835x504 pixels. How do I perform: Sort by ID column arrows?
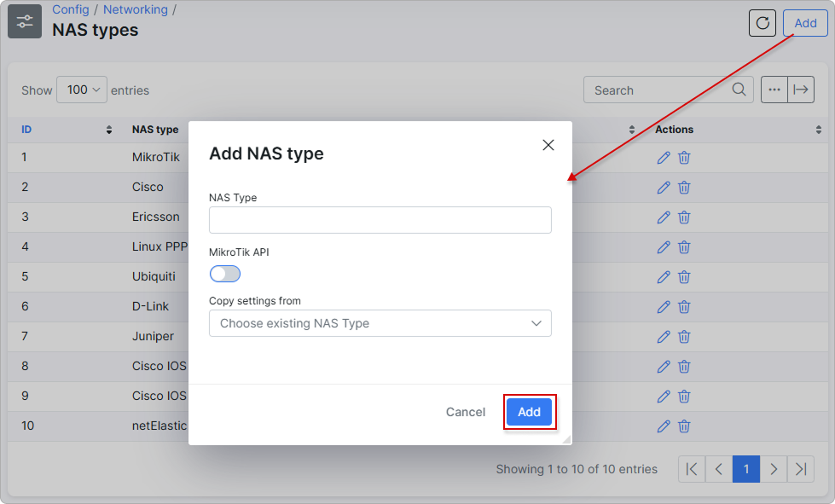(108, 130)
